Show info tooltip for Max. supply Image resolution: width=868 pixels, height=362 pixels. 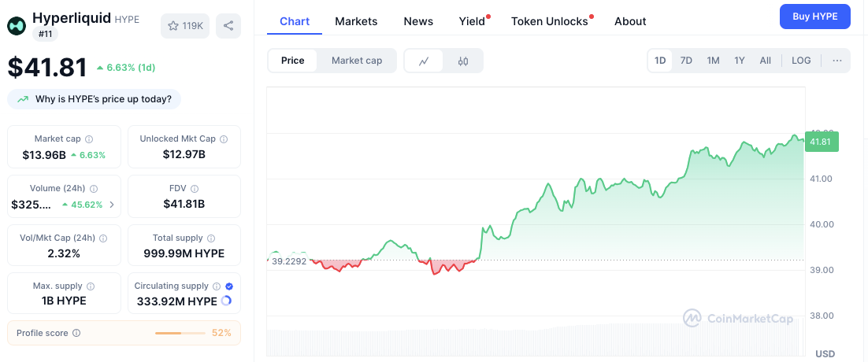click(91, 286)
